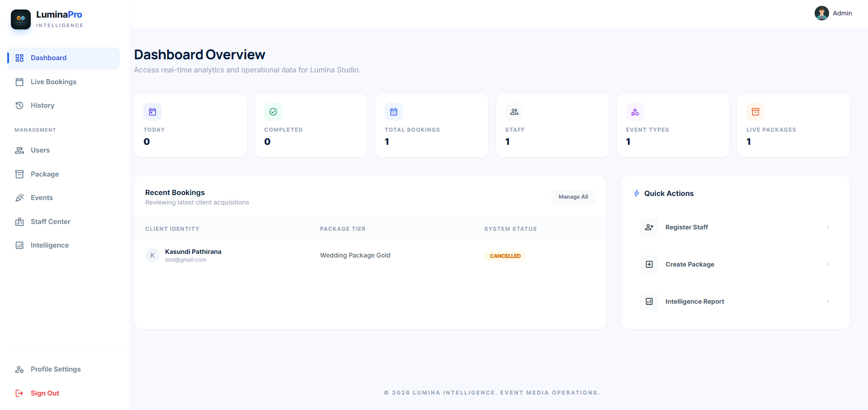Click client name Kasundi Pathirana
This screenshot has width=868, height=410.
click(193, 252)
